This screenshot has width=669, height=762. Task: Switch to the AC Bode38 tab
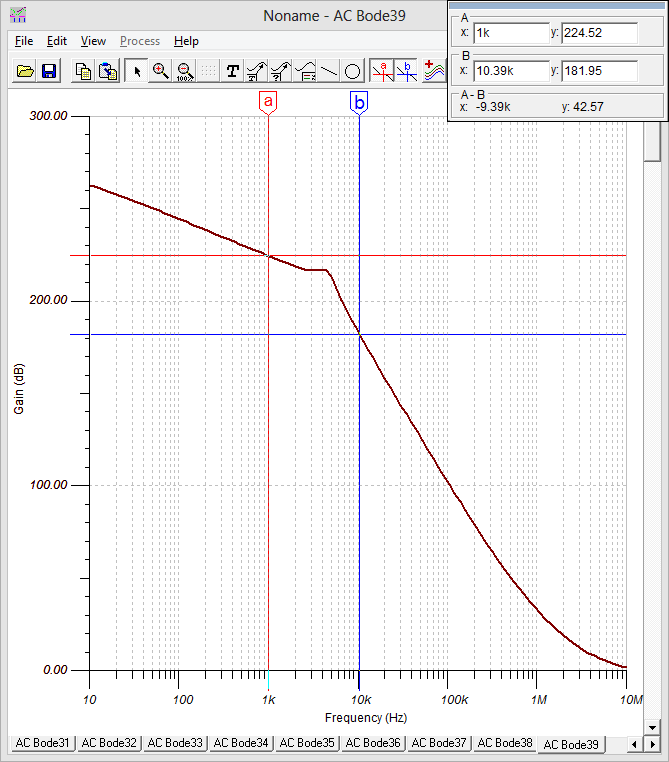point(505,743)
